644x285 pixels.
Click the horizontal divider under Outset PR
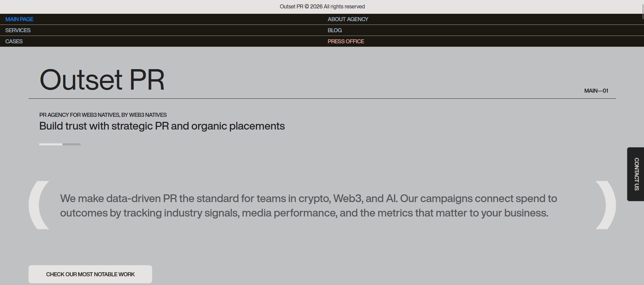tap(322, 98)
